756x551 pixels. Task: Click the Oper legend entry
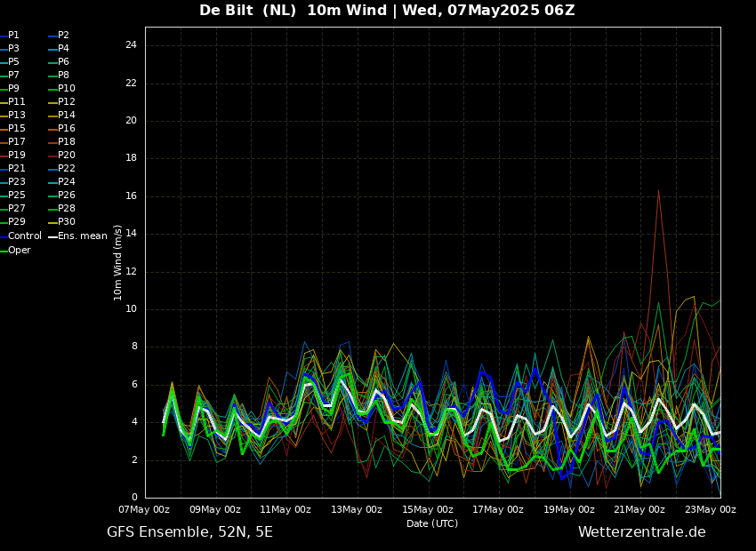[x=19, y=251]
